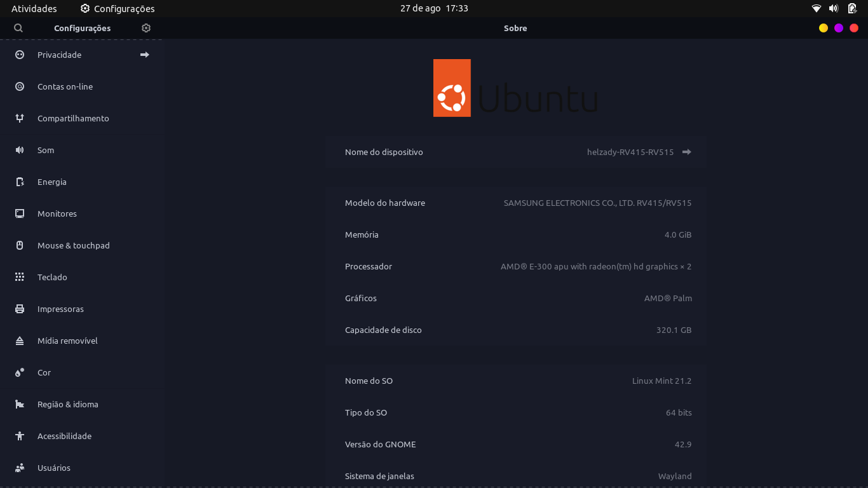Image resolution: width=868 pixels, height=488 pixels.
Task: Click the purple maximize window button
Action: click(839, 28)
